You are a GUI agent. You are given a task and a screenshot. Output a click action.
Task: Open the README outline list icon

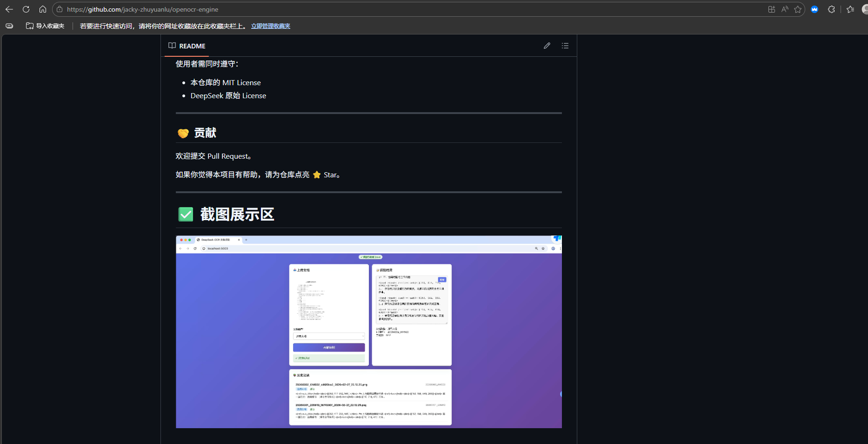565,46
